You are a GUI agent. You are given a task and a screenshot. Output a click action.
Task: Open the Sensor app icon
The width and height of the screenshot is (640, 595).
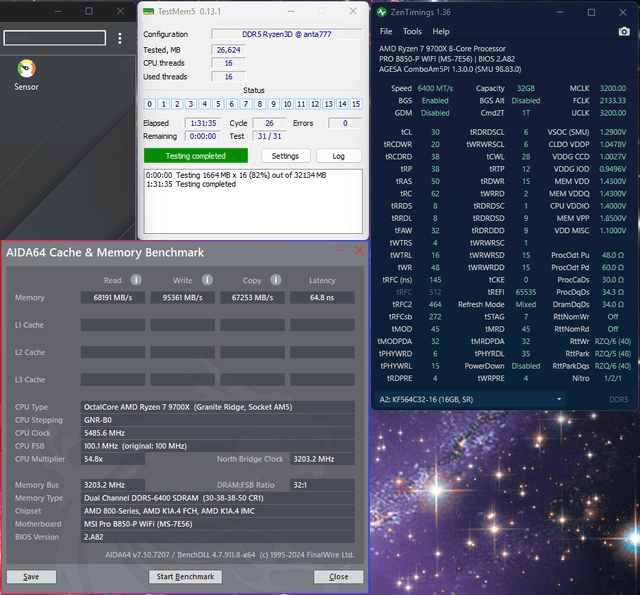(x=27, y=70)
